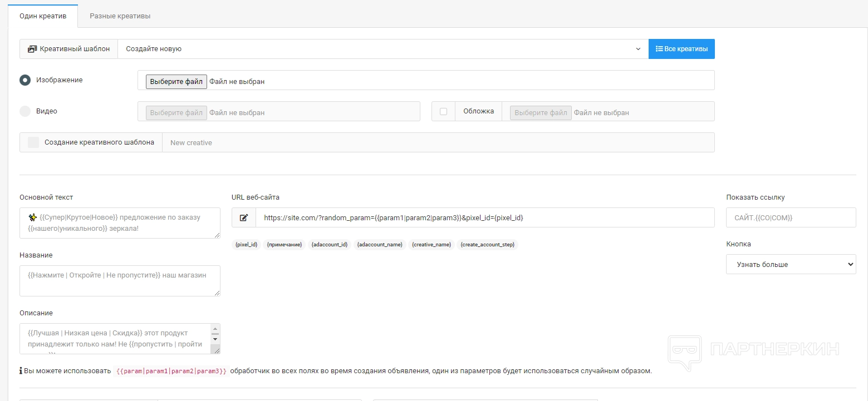Viewport: 868px width, 401px height.
Task: Insert the {adaccount_id} tag
Action: pyautogui.click(x=329, y=245)
